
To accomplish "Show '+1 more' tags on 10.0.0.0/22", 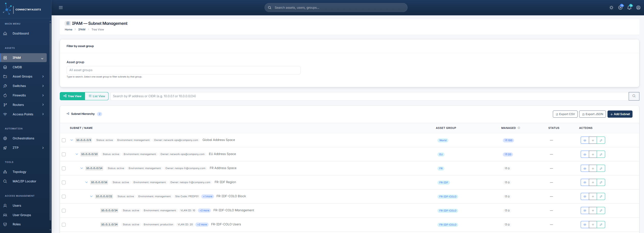I will tap(208, 196).
